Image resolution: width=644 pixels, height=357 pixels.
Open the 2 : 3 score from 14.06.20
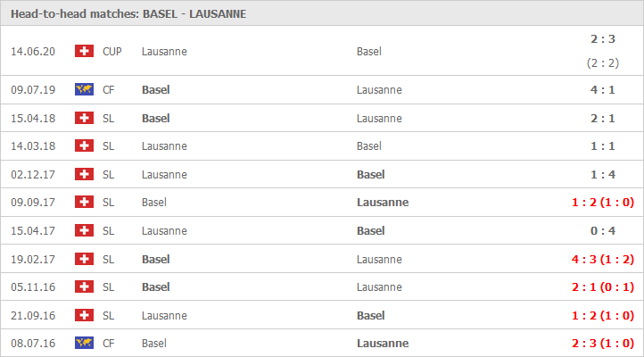point(602,39)
